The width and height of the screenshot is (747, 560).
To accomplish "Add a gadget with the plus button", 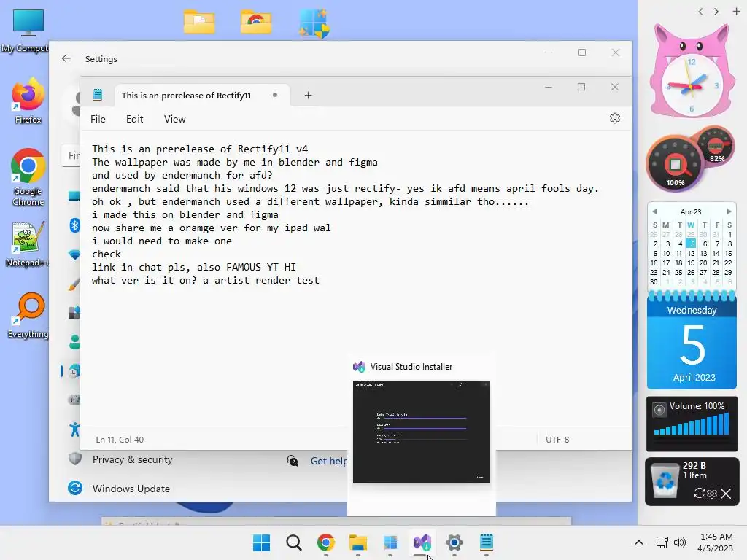I will [x=736, y=12].
